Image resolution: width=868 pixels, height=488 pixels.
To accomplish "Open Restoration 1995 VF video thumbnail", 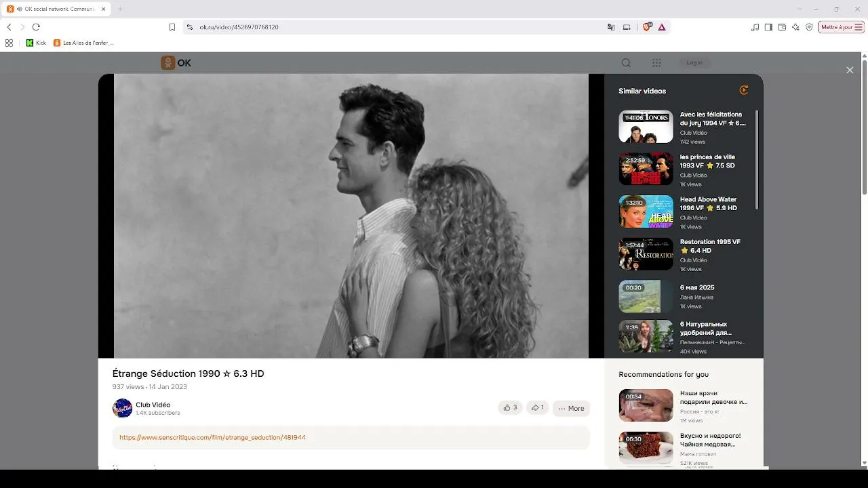I will 646,254.
